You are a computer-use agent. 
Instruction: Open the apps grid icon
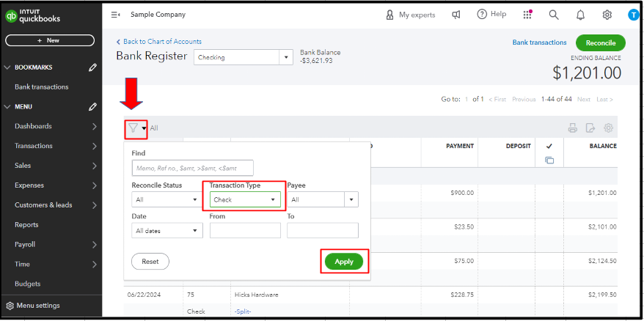pos(527,15)
